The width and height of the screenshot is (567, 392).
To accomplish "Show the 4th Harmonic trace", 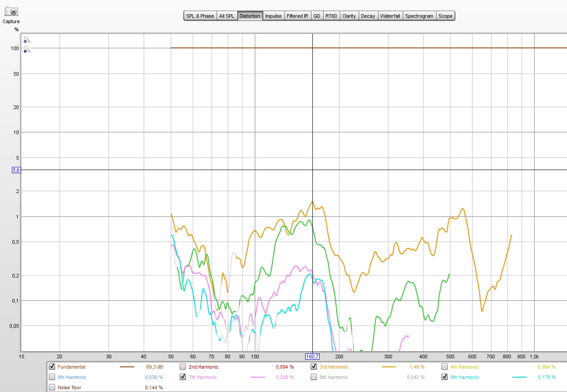I will pos(445,366).
